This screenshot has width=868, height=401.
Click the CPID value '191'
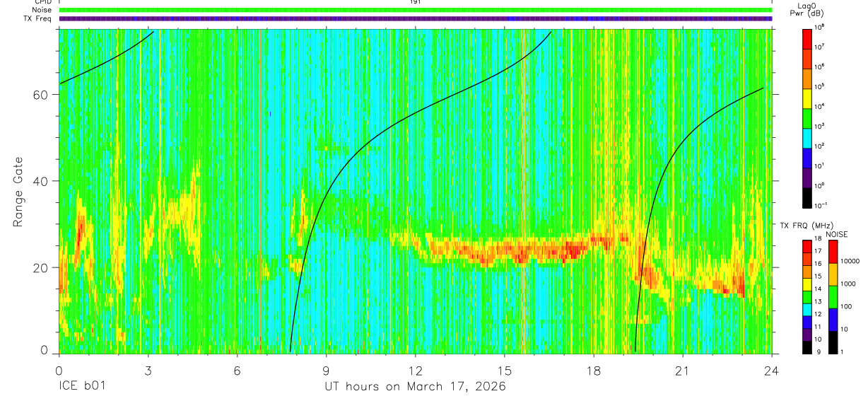(415, 2)
